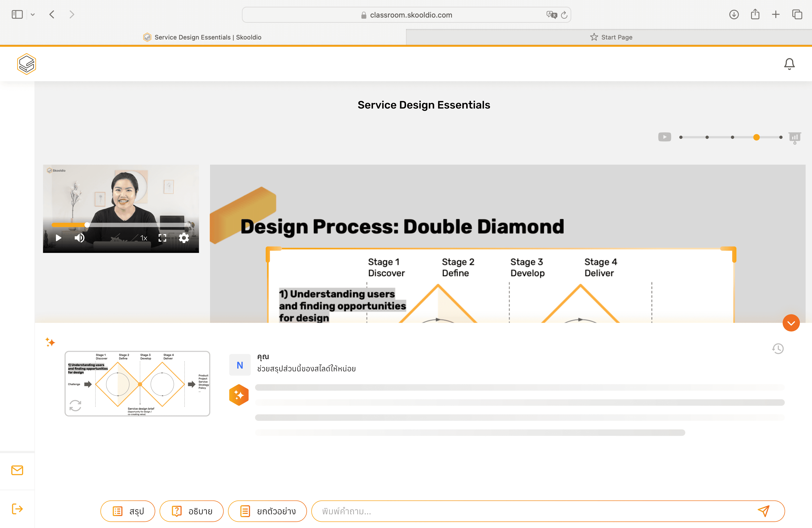
Task: Switch to presentation slide layout view
Action: [x=795, y=137]
